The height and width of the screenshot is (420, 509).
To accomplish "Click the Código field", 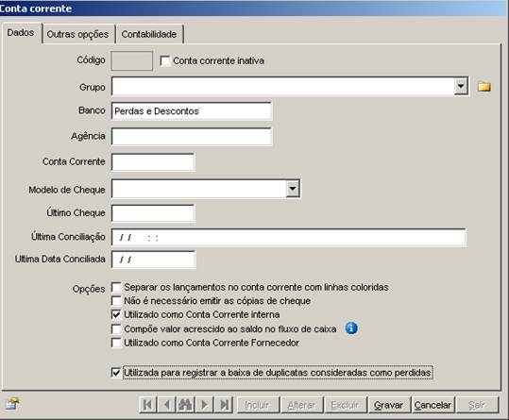I will pyautogui.click(x=132, y=60).
